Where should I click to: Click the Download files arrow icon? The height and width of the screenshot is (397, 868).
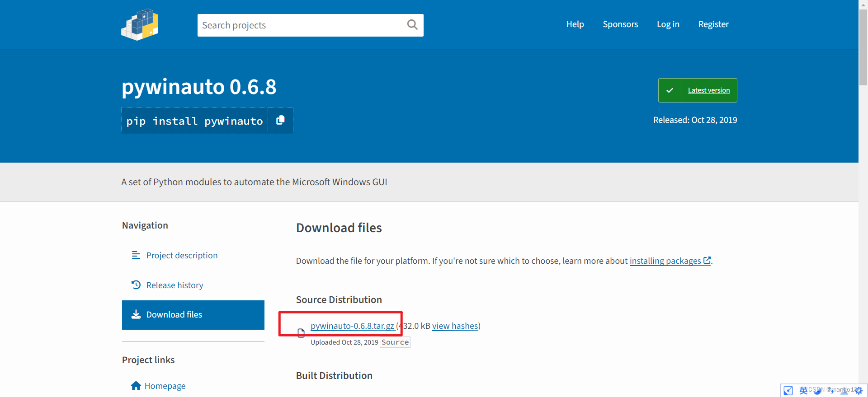coord(136,314)
